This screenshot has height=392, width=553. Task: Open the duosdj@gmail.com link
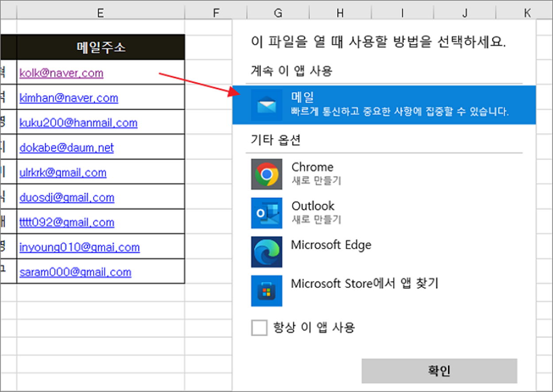pyautogui.click(x=67, y=197)
